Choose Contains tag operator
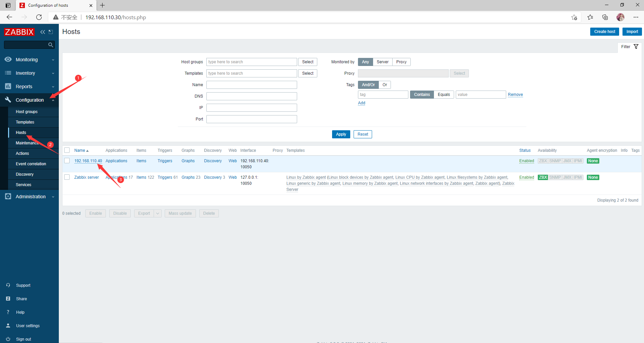644x343 pixels. (422, 95)
